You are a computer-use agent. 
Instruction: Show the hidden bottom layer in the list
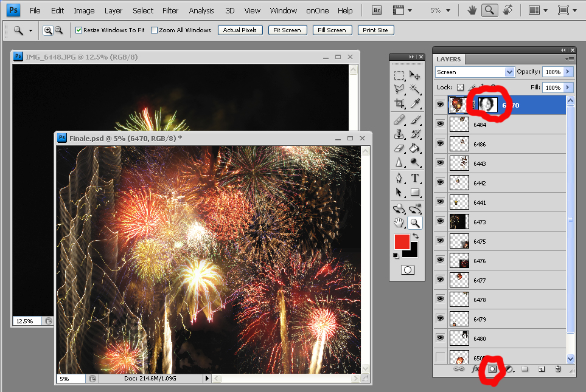[440, 357]
